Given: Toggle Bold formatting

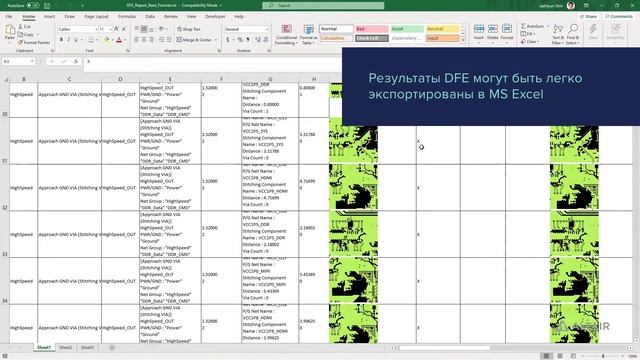Looking at the screenshot, I should [61, 40].
